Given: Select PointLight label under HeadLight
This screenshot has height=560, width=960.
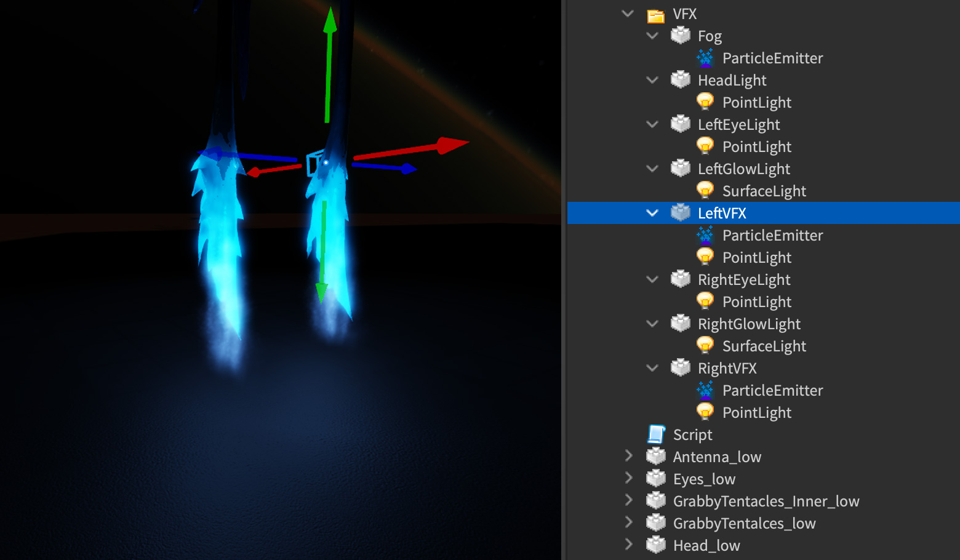Looking at the screenshot, I should point(757,103).
